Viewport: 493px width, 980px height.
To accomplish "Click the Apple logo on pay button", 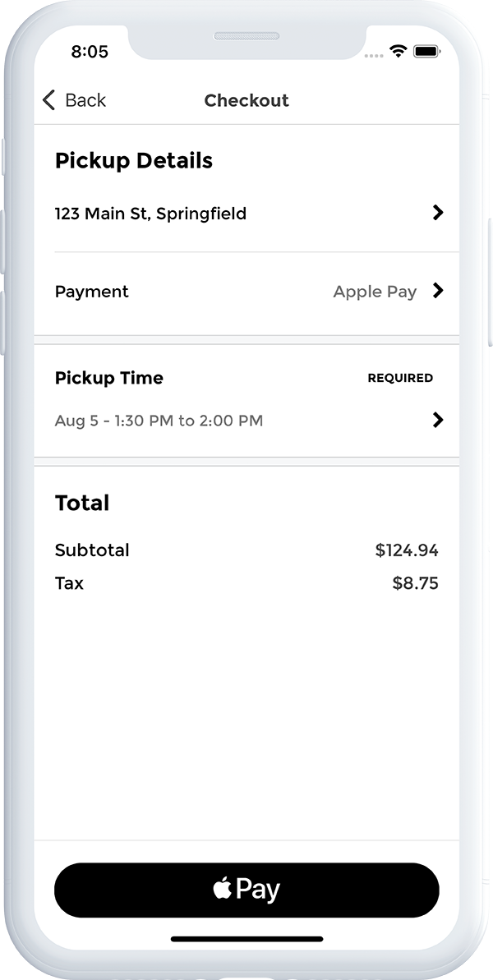I will [x=222, y=888].
